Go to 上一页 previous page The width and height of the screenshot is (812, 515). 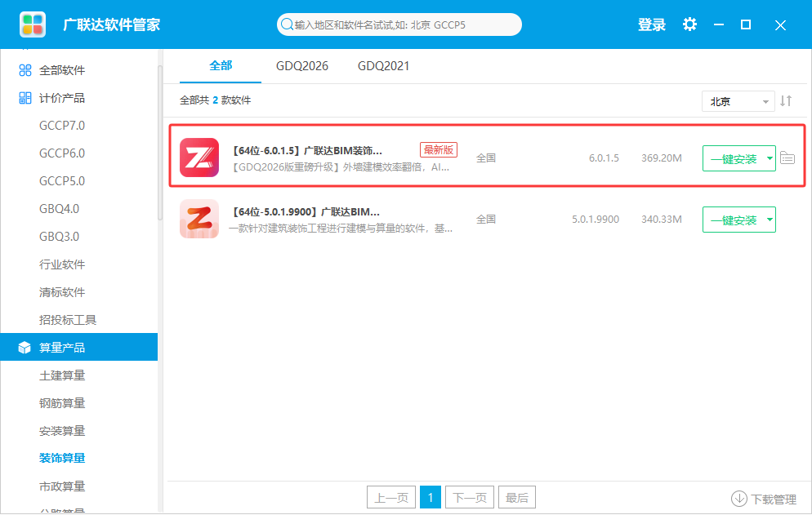[391, 497]
